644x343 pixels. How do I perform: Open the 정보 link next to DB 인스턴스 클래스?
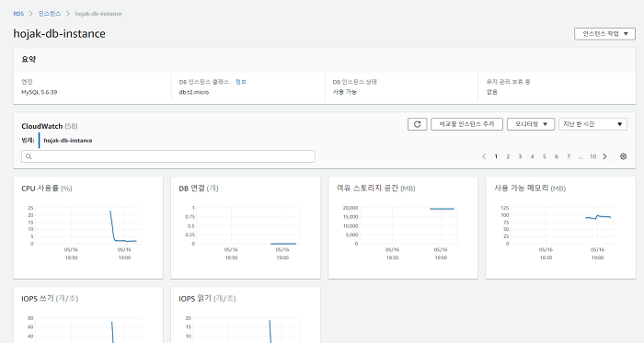point(241,82)
